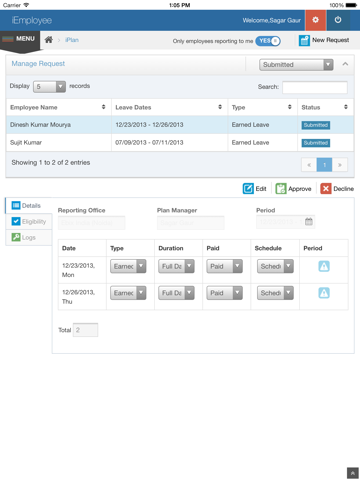The width and height of the screenshot is (360, 480).
Task: Click the Decline label
Action: tap(343, 189)
